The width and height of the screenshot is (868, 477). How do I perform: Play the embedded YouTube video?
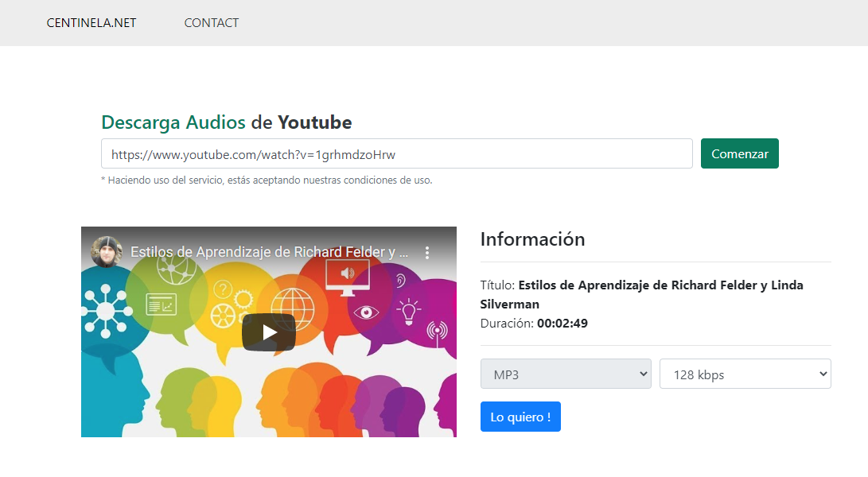pyautogui.click(x=268, y=332)
